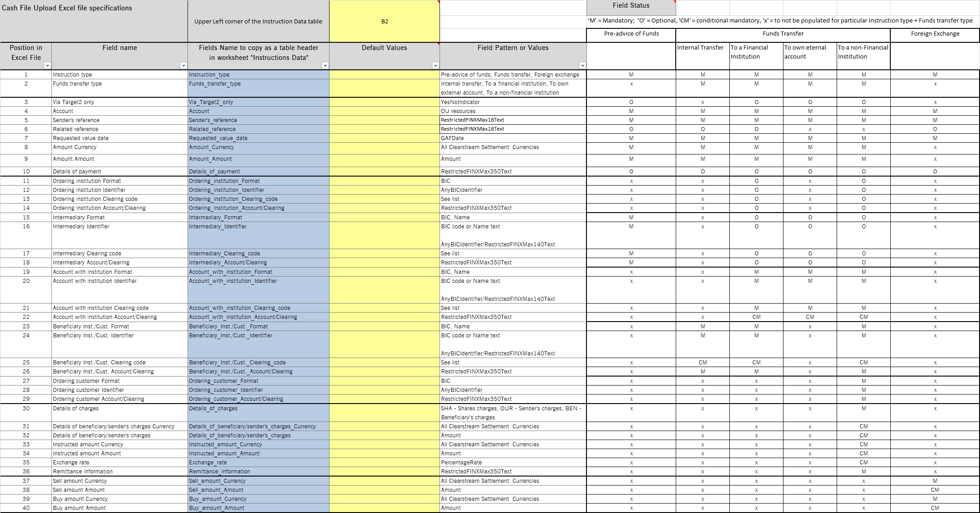Select the Pre-advice of funds values pattern cell

[x=513, y=75]
